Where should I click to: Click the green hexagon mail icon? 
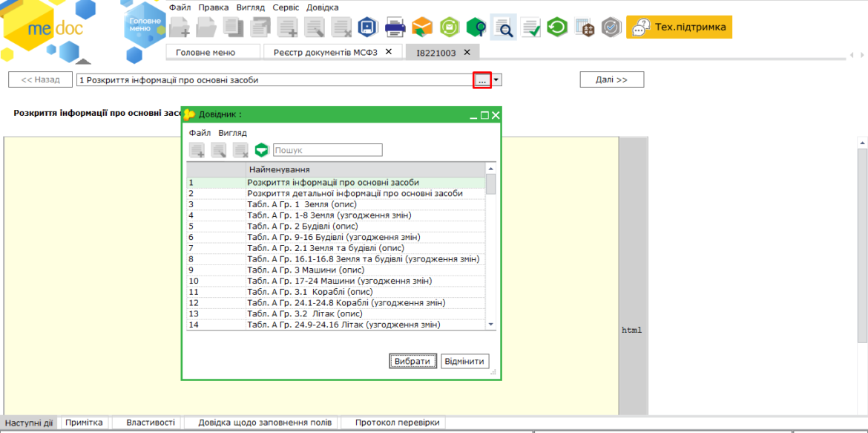click(x=450, y=27)
